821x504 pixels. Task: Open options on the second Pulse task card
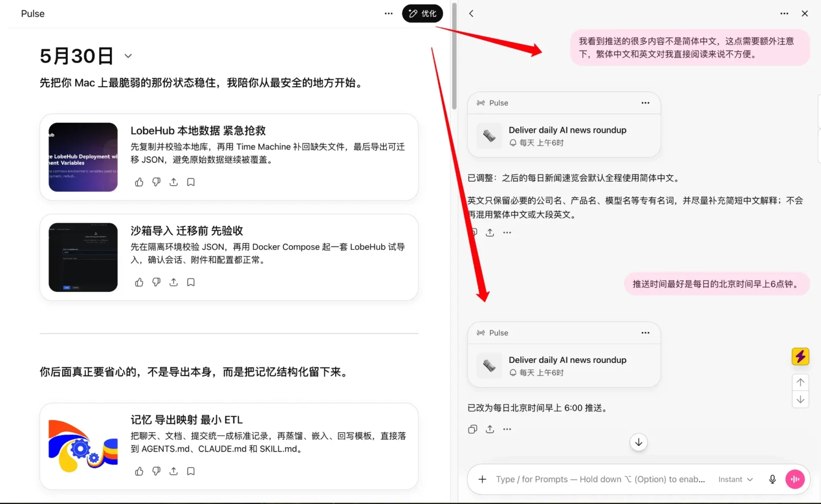645,333
